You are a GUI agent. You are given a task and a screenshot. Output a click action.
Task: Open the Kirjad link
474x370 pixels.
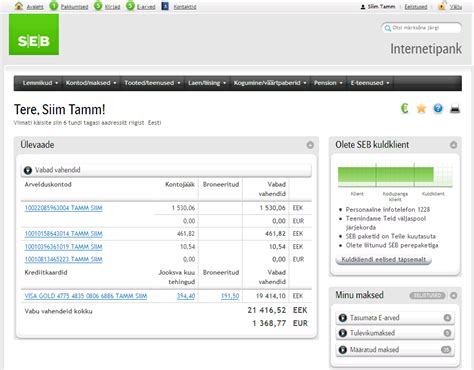click(112, 7)
